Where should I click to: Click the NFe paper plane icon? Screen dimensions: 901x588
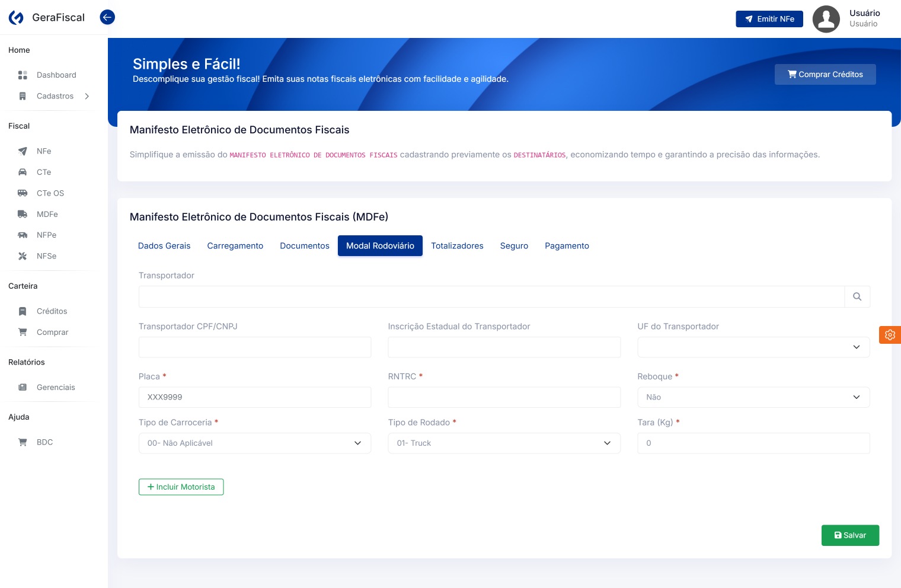point(23,151)
